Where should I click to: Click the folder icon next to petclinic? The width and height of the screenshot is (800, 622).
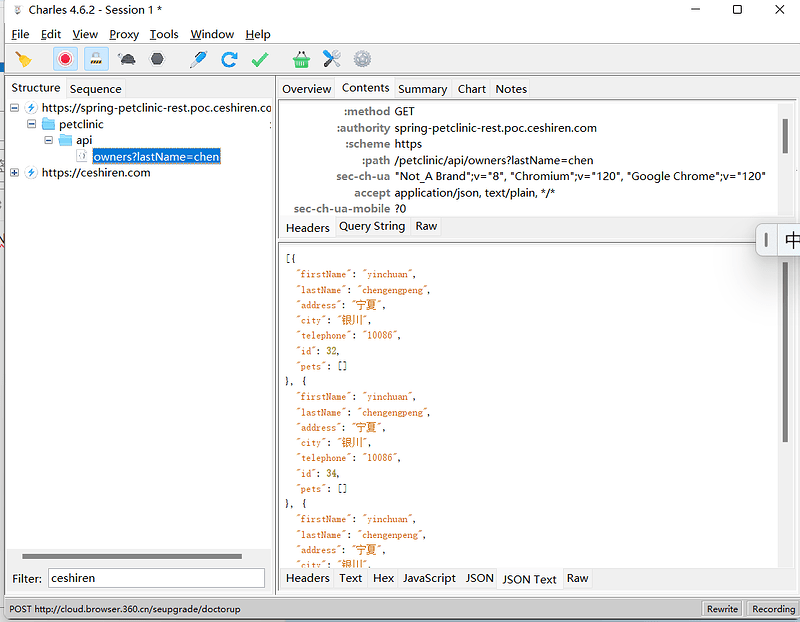pyautogui.click(x=48, y=124)
